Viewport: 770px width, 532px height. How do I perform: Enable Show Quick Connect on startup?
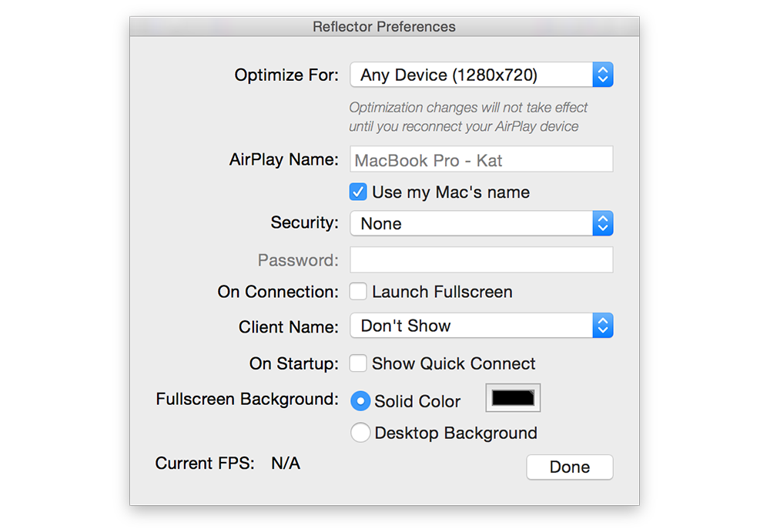pyautogui.click(x=358, y=363)
